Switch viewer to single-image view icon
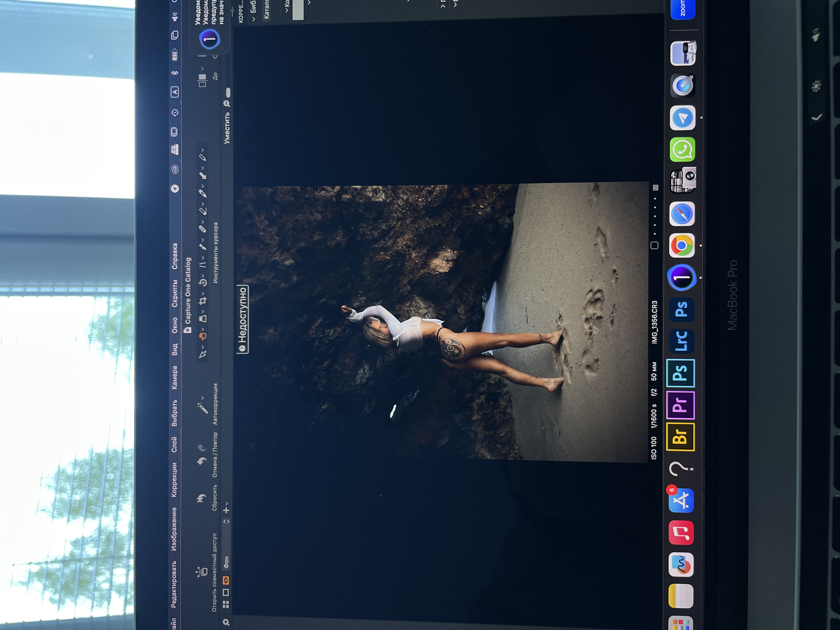Viewport: 840px width, 630px height. [x=226, y=593]
